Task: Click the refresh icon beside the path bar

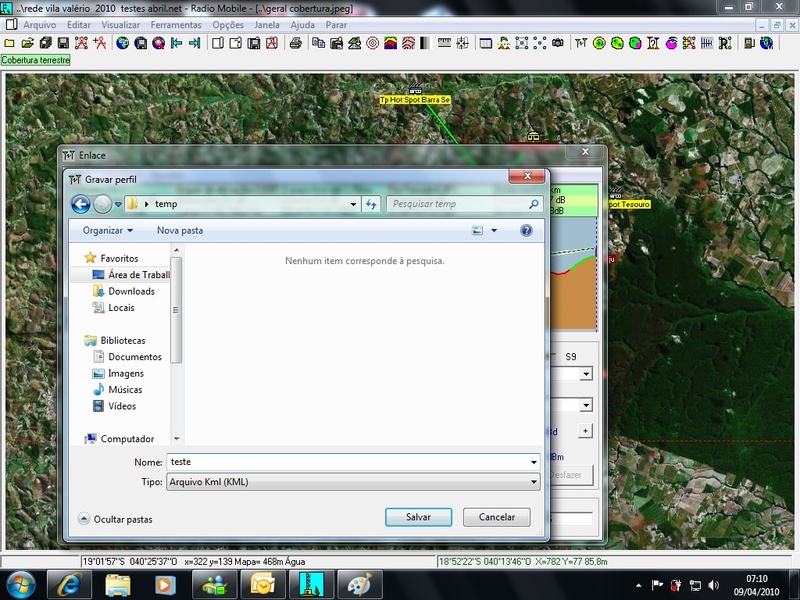Action: (371, 204)
